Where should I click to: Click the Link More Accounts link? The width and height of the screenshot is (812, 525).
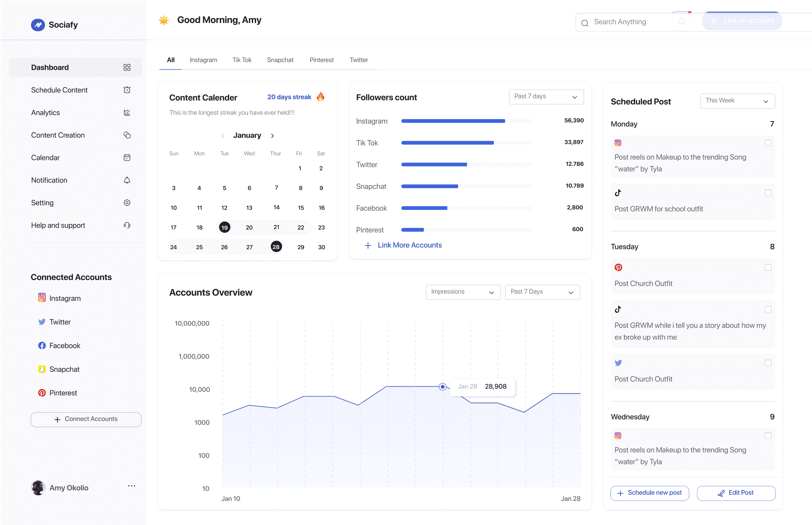409,245
